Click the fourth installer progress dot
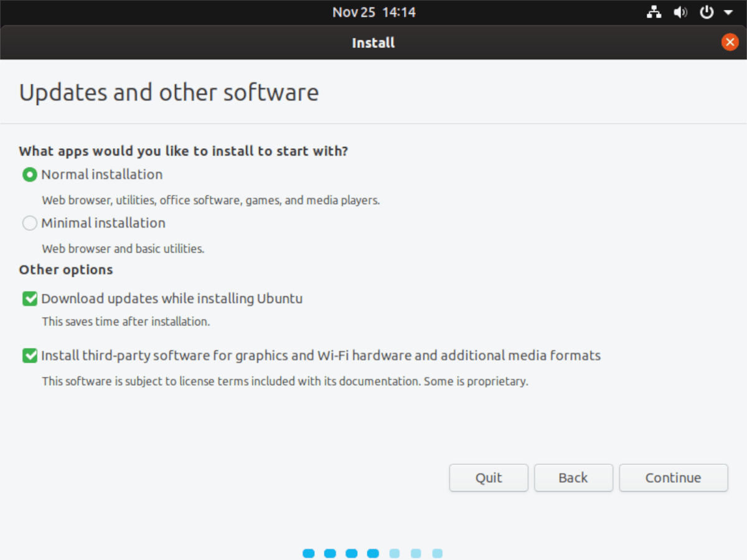 tap(373, 553)
